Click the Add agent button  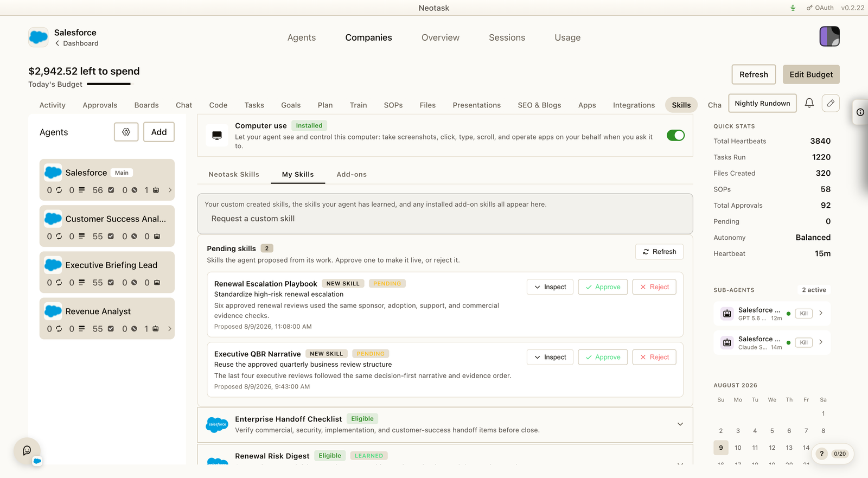159,132
